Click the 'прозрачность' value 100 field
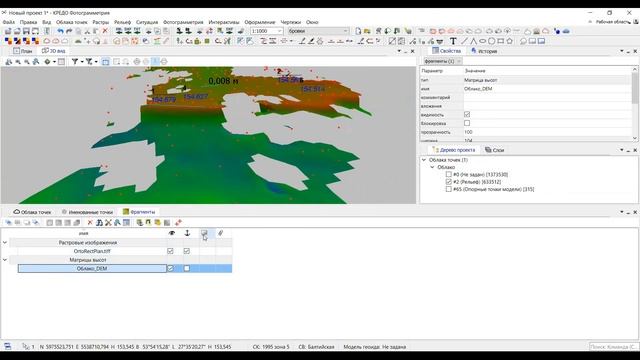This screenshot has width=640, height=360. 547,132
